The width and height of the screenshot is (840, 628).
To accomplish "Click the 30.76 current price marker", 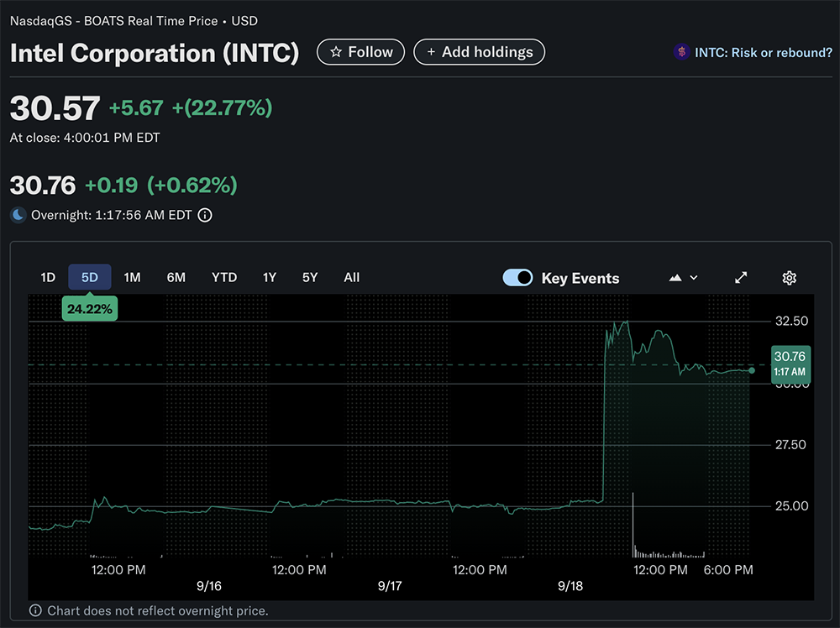I will pyautogui.click(x=790, y=363).
